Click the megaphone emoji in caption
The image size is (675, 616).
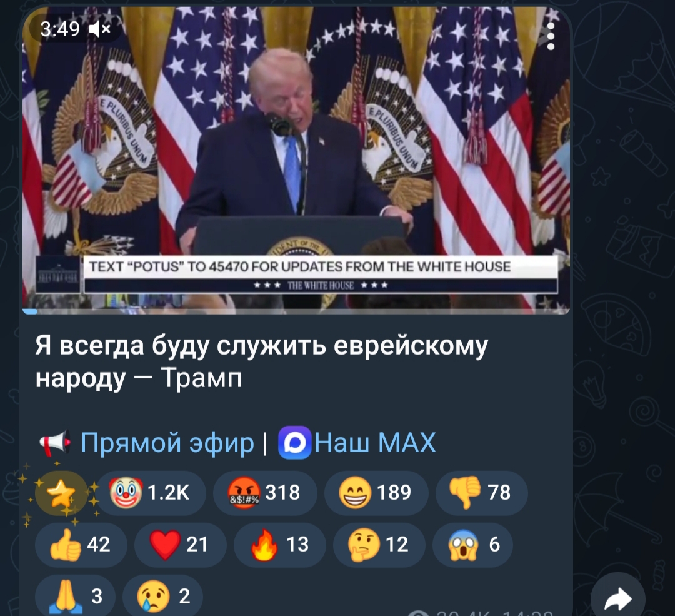tap(54, 442)
